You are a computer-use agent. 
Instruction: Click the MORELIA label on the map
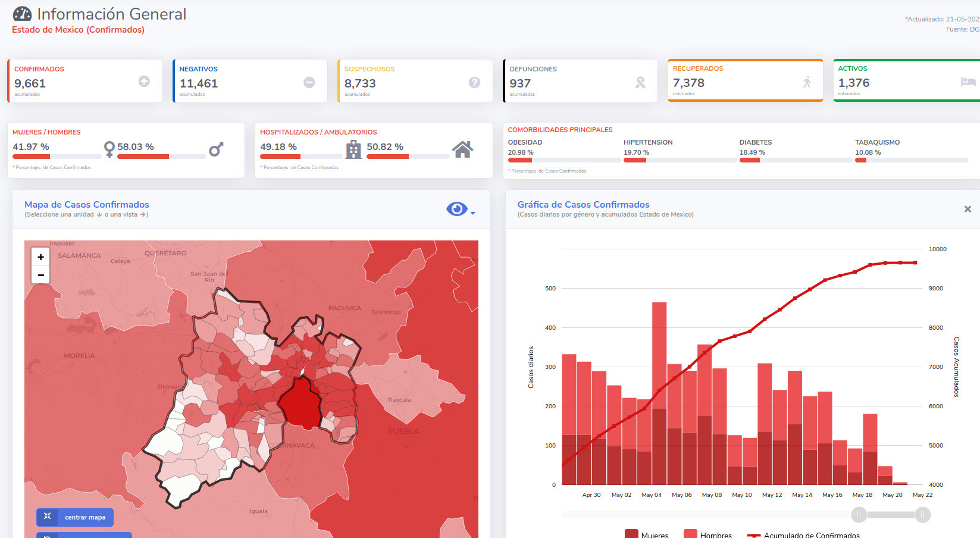[79, 356]
